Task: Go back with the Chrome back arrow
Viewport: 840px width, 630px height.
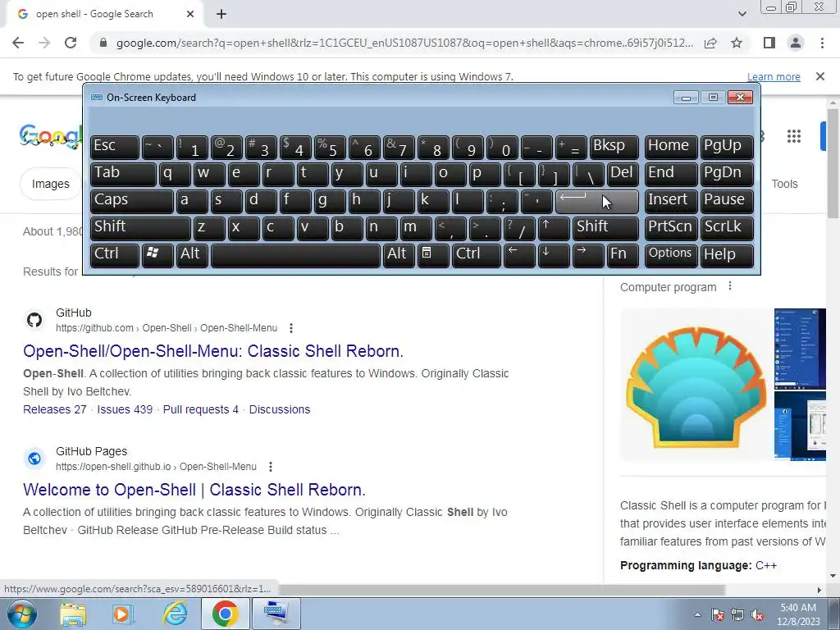Action: 18,43
